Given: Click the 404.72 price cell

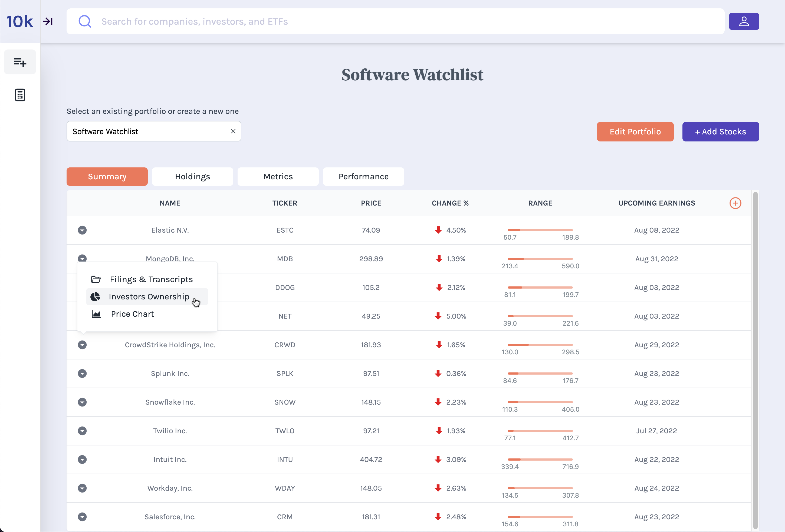Looking at the screenshot, I should tap(371, 460).
